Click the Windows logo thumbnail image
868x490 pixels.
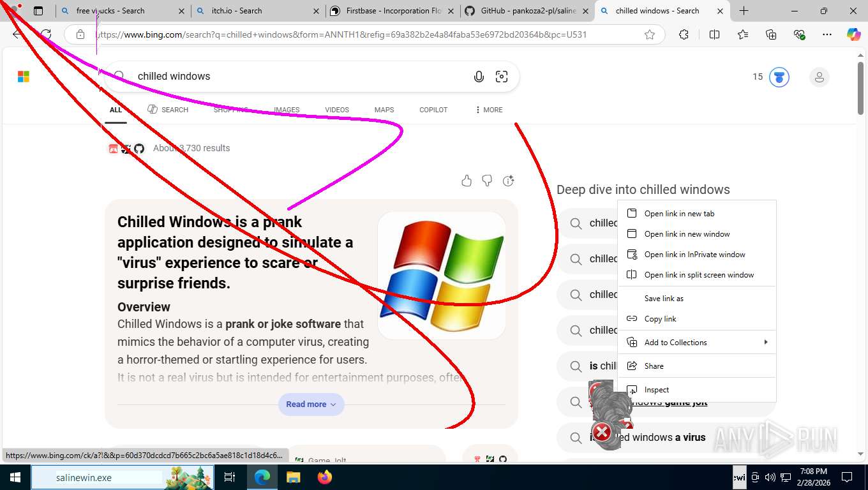click(x=442, y=276)
